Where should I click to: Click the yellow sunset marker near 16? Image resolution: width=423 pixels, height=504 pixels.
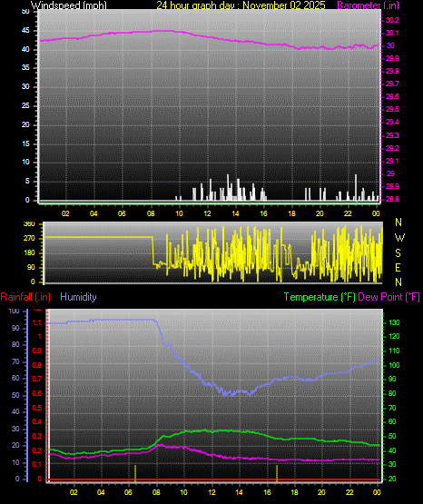(277, 474)
